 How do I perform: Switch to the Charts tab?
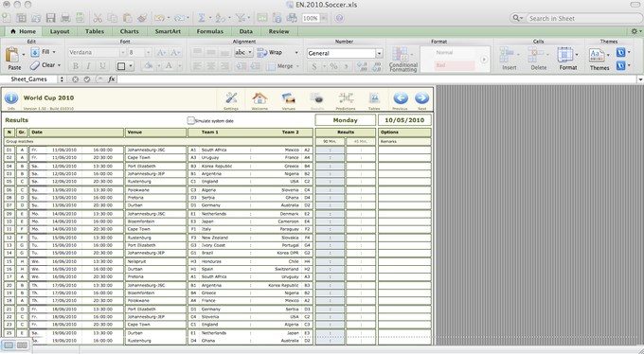coord(130,31)
